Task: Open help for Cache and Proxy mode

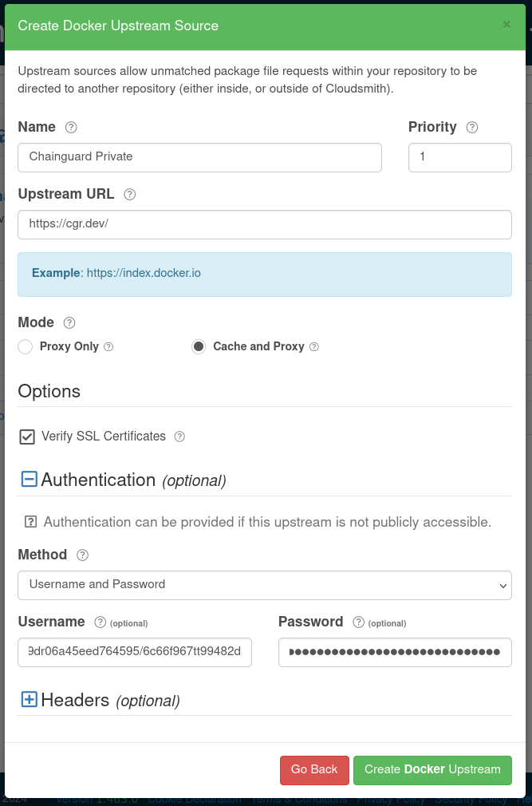Action: click(x=314, y=346)
